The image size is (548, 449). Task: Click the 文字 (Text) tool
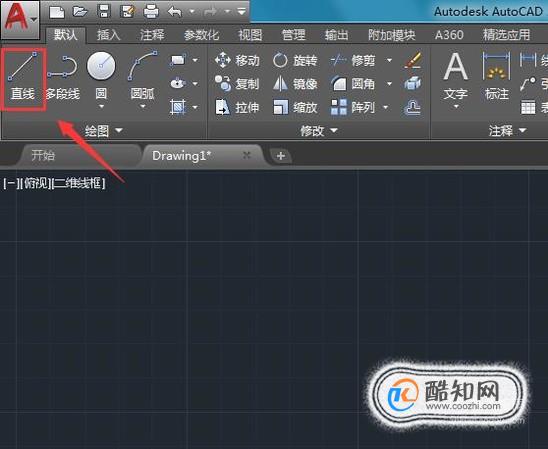tap(456, 76)
